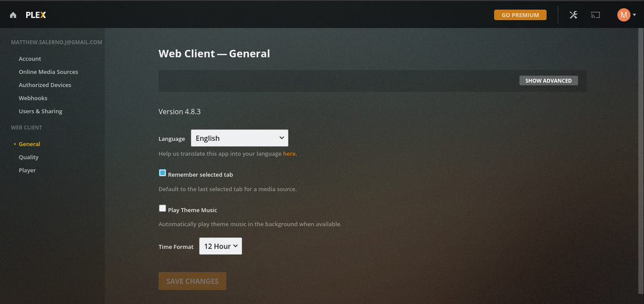Open Player settings under Web Client
Screen dimensions: 644x304
(x=27, y=171)
